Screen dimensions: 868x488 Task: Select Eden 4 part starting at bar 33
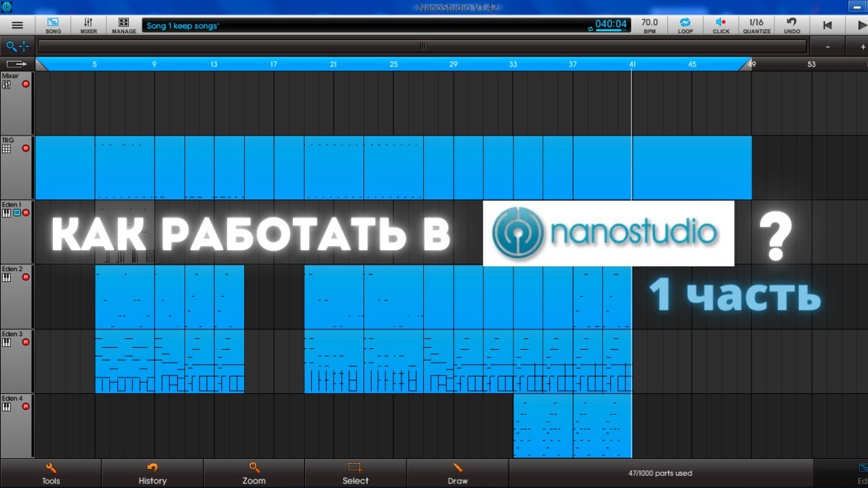click(x=542, y=426)
